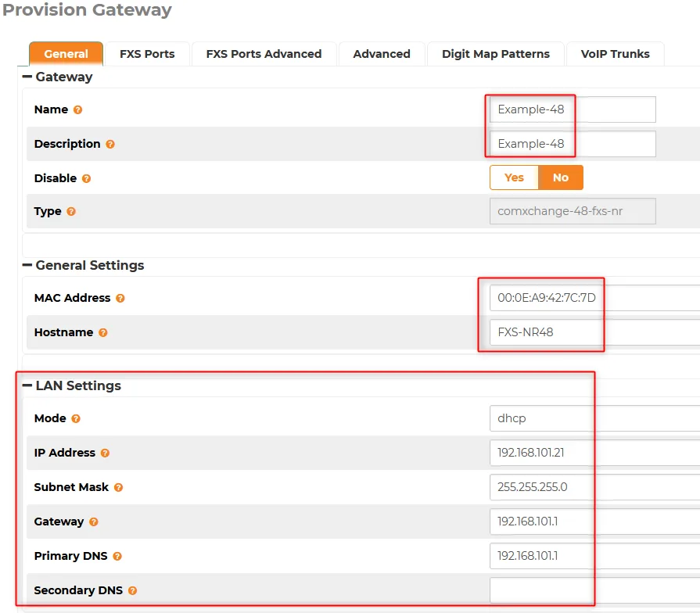The height and width of the screenshot is (613, 700).
Task: Switch to the VoIP Trunks tab
Action: pyautogui.click(x=616, y=53)
